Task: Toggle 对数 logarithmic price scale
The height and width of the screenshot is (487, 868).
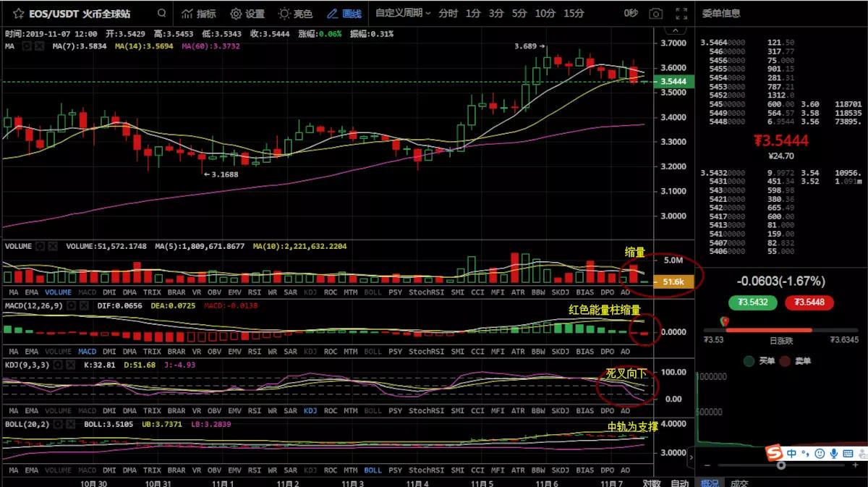Action: [651, 483]
